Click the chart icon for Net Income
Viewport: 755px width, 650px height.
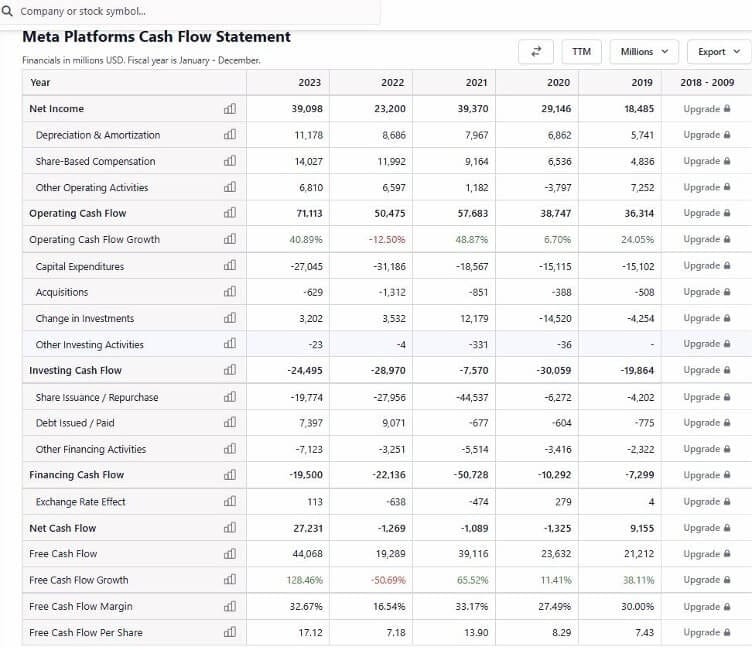[x=230, y=109]
